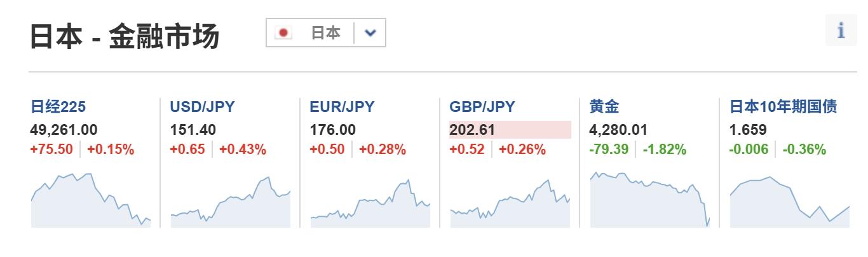Click the USD/JPY mini chart
Viewport: 868px width, 257px height.
(x=230, y=200)
